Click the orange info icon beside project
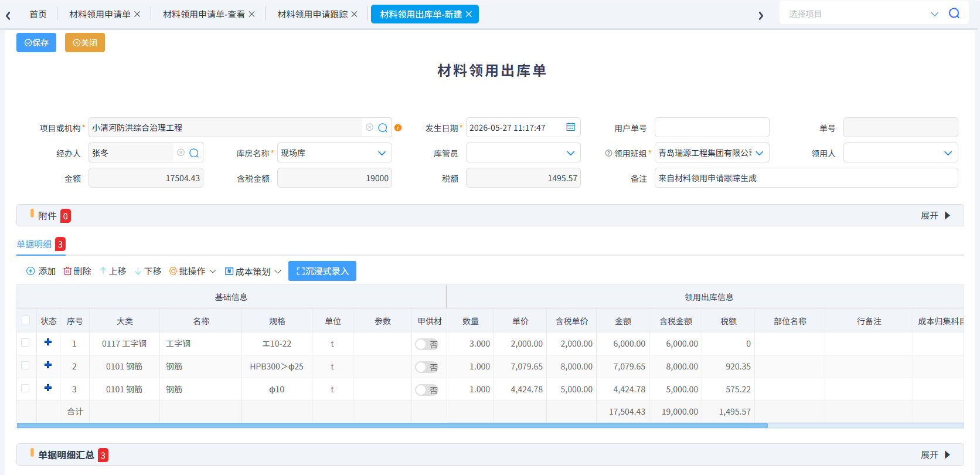This screenshot has height=475, width=980. (398, 128)
